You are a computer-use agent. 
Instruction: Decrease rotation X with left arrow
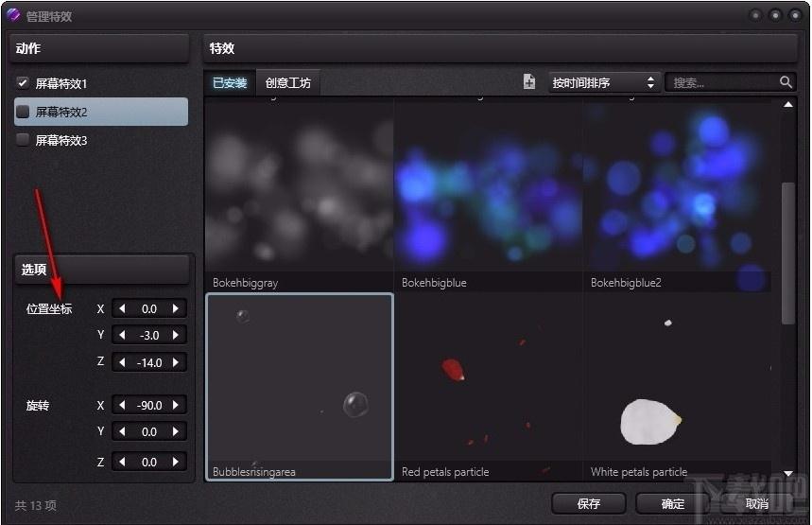[x=122, y=405]
